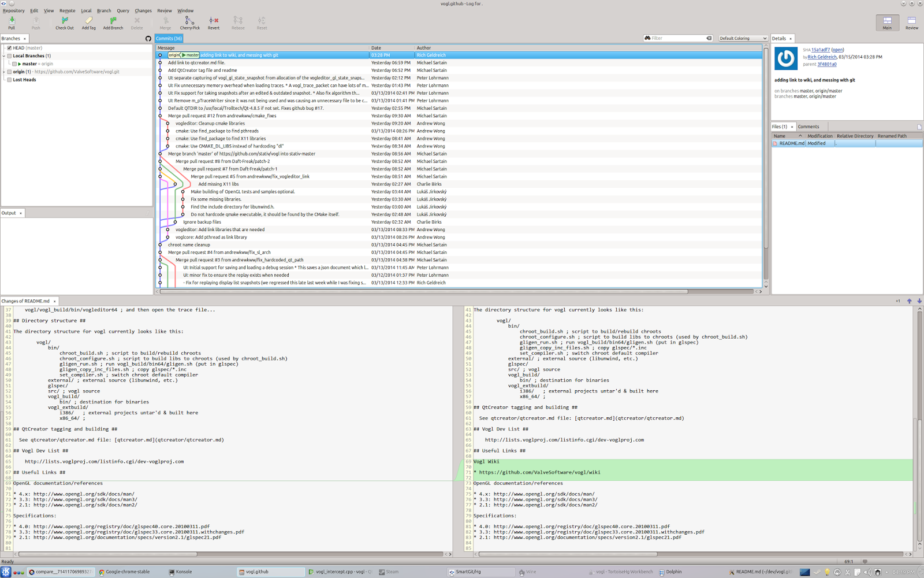Open the Query menu
This screenshot has width=924, height=578.
tap(123, 10)
